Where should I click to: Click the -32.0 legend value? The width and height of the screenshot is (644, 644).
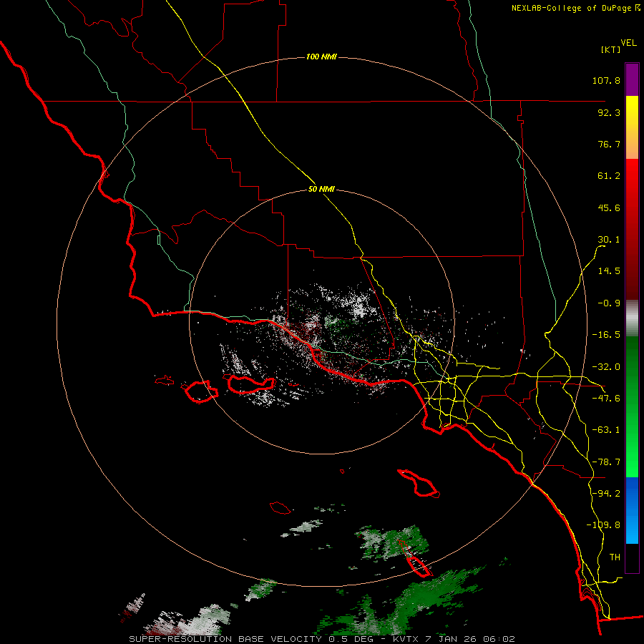(606, 367)
